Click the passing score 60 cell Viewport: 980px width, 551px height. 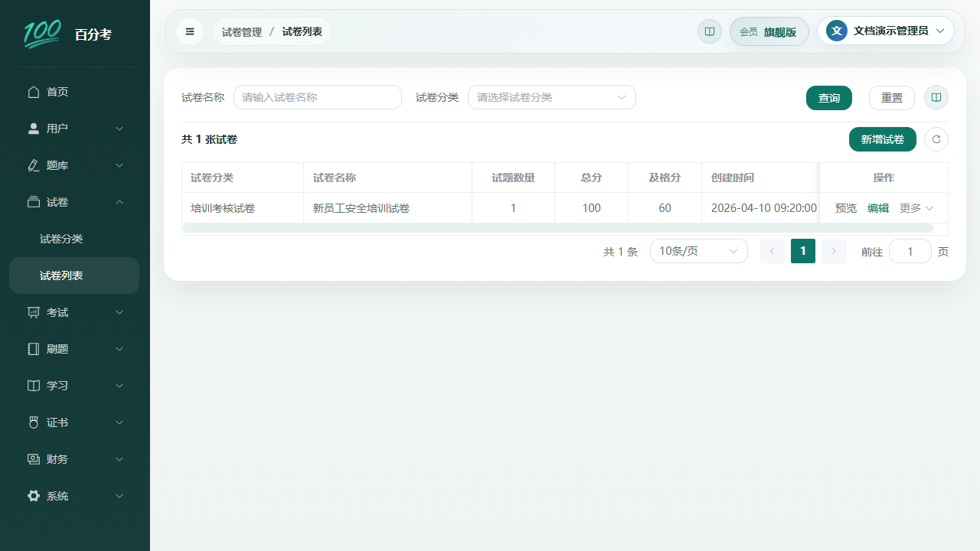(665, 208)
